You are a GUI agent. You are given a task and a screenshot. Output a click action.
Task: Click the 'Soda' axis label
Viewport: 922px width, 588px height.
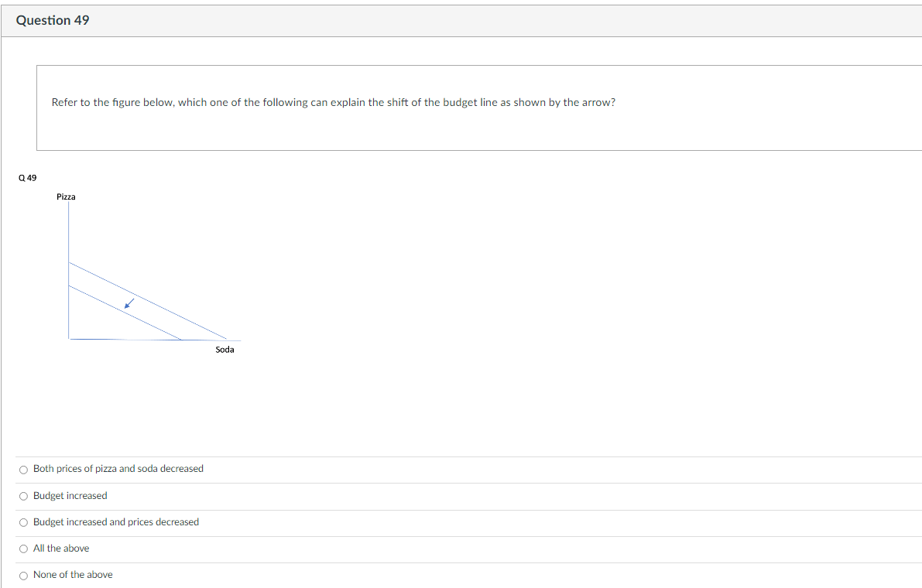tap(225, 350)
